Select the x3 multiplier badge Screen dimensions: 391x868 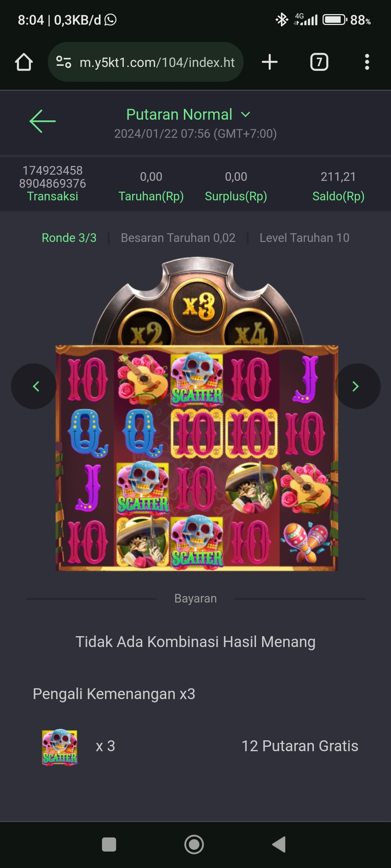pos(198,307)
